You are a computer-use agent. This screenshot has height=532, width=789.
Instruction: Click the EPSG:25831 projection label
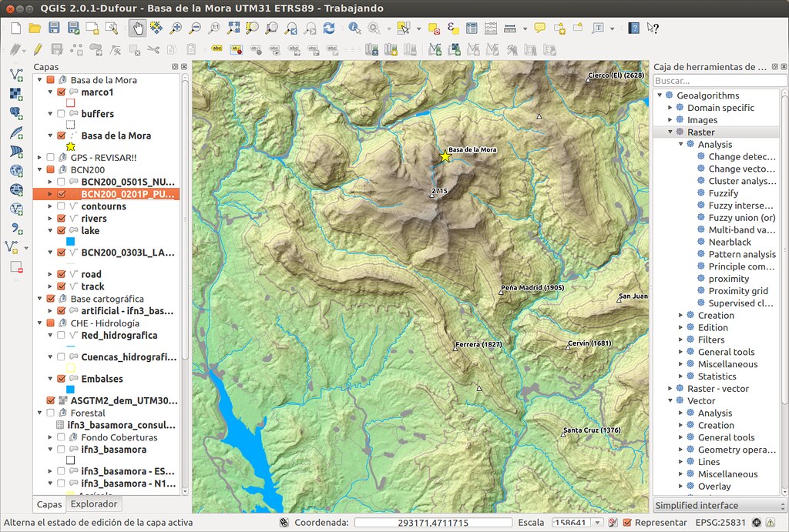[x=721, y=522]
